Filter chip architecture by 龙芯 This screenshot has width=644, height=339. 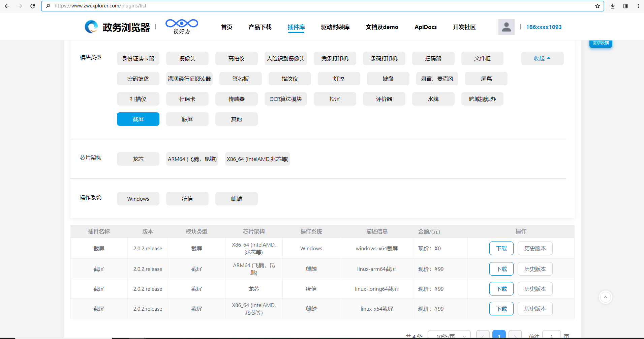138,159
